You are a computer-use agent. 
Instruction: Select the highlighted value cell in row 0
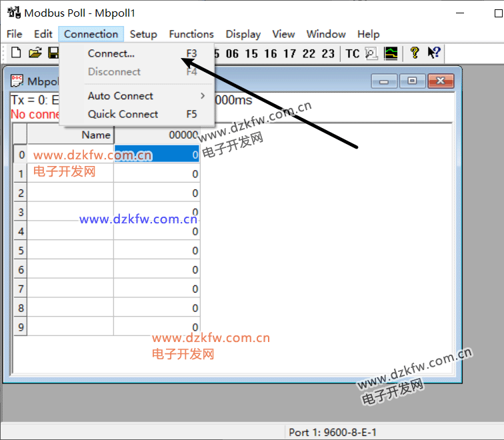[157, 155]
